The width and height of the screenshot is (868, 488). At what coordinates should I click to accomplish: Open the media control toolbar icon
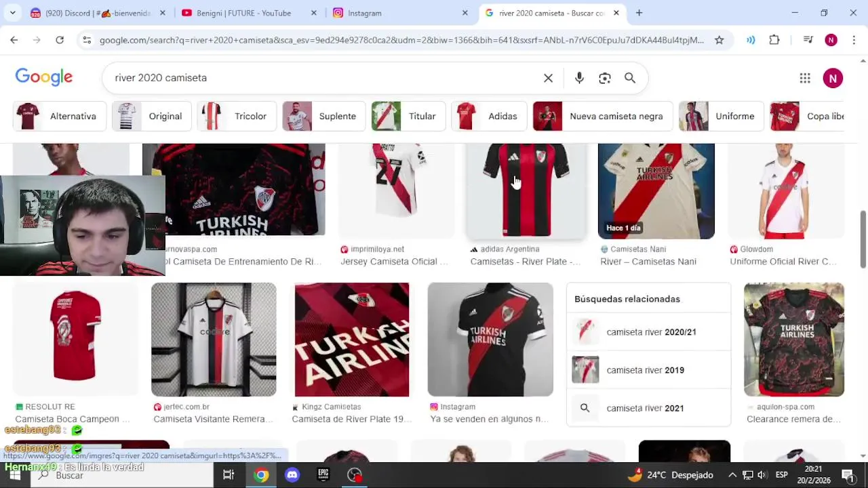pyautogui.click(x=808, y=40)
